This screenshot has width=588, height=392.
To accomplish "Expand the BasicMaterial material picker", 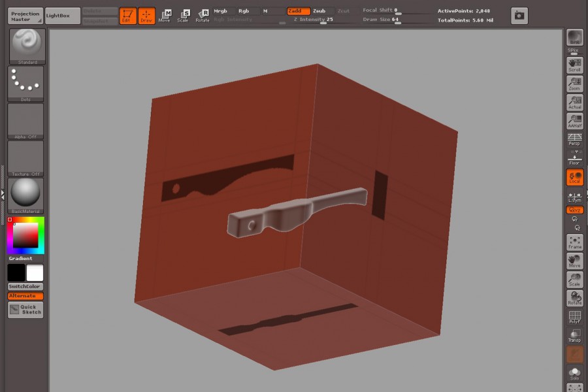I will point(25,195).
